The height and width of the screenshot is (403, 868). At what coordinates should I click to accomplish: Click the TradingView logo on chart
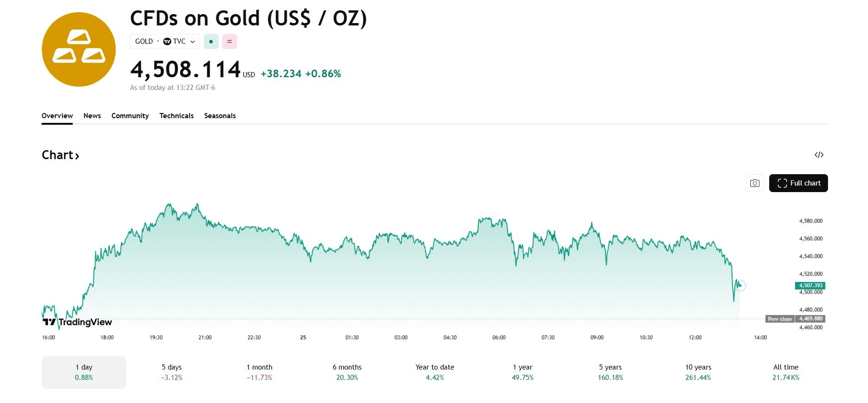[78, 322]
